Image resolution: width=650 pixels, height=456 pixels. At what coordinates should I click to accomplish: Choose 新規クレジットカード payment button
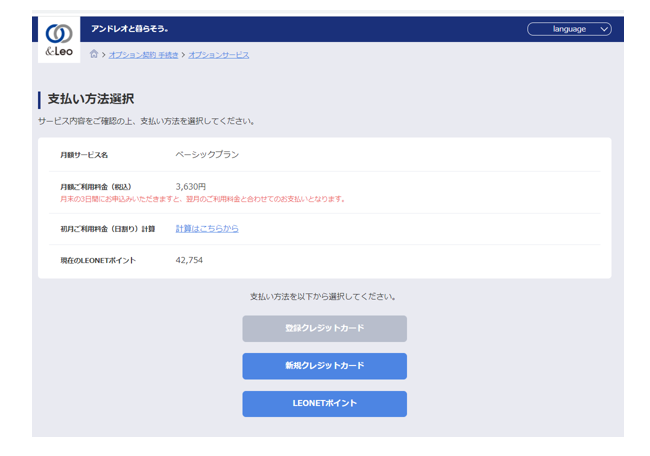(324, 366)
